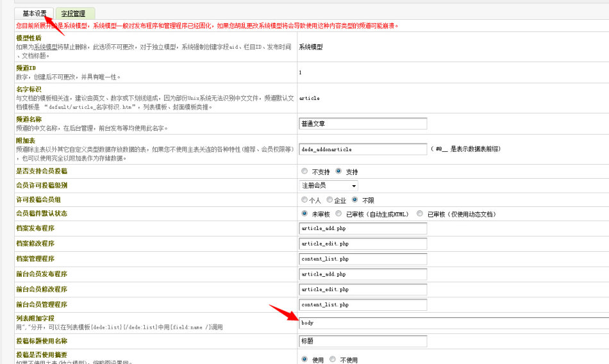
Task: Choose 不限 member group option
Action: point(355,200)
